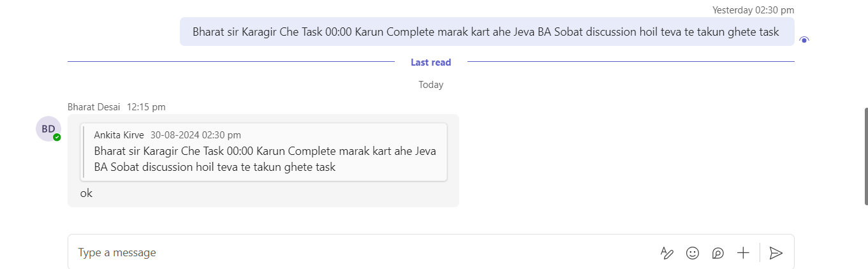Click the Today date separator
This screenshot has width=868, height=269.
[431, 84]
